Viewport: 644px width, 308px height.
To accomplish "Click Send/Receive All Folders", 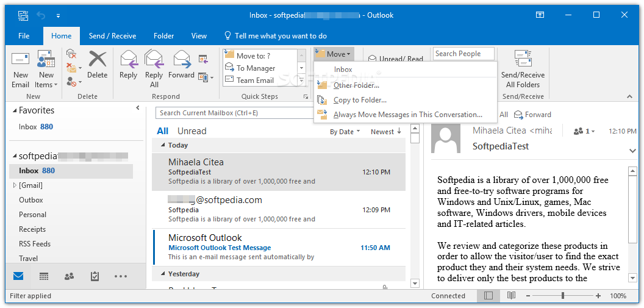I will (x=523, y=69).
